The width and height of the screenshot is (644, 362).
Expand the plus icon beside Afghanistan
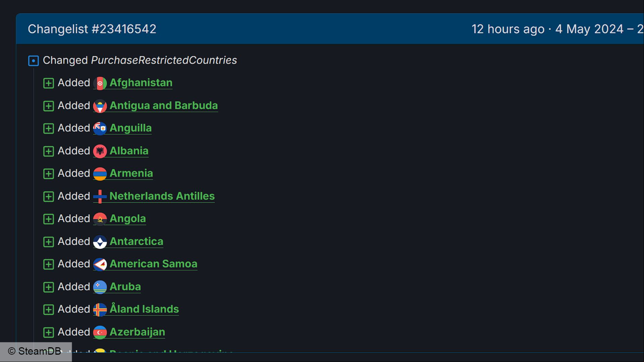(49, 83)
